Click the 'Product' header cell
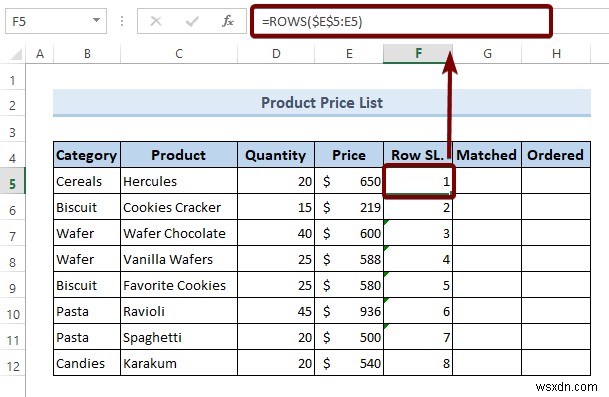 pos(179,155)
